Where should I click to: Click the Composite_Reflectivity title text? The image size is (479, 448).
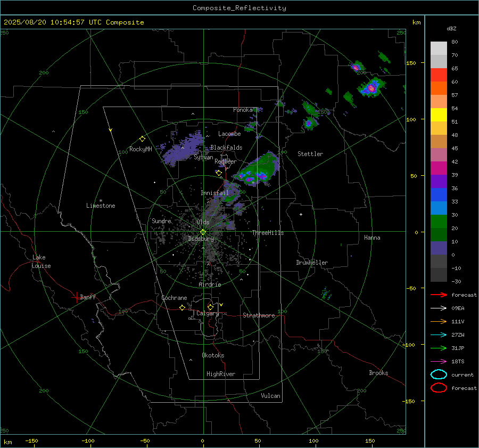point(239,8)
